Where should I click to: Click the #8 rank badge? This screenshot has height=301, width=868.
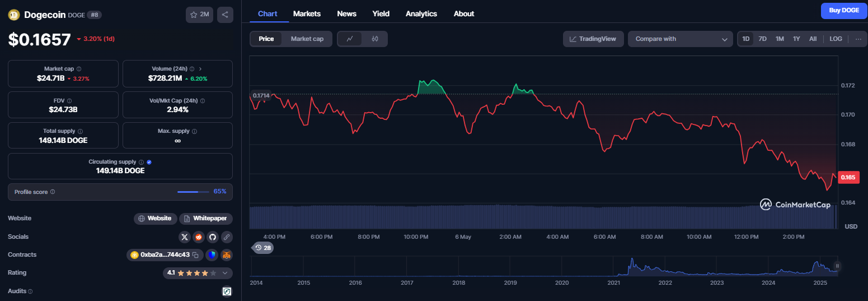click(x=94, y=15)
